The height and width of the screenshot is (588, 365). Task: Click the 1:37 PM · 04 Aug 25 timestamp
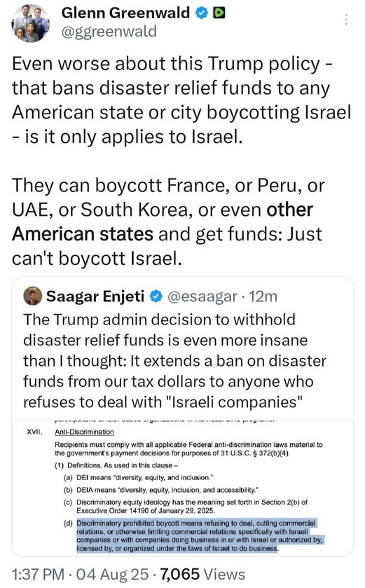point(80,574)
